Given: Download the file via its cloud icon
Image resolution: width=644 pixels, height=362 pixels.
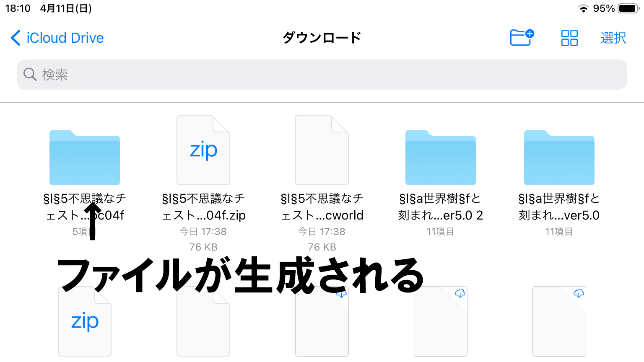Looking at the screenshot, I should tap(342, 294).
